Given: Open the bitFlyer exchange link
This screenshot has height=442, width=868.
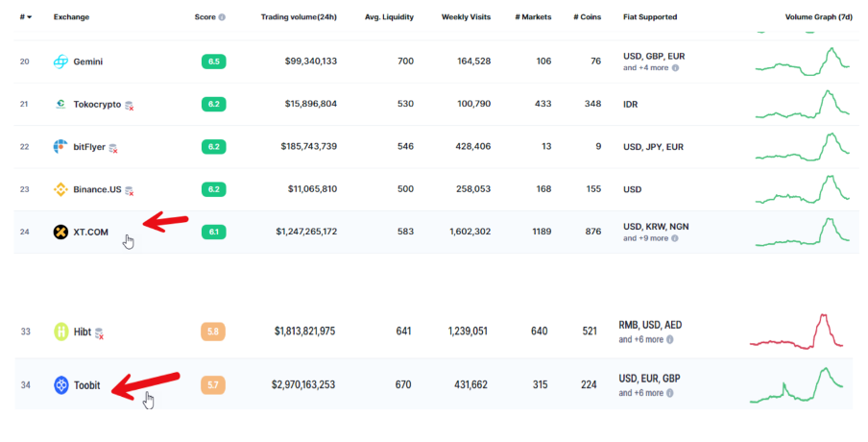Looking at the screenshot, I should click(x=89, y=147).
